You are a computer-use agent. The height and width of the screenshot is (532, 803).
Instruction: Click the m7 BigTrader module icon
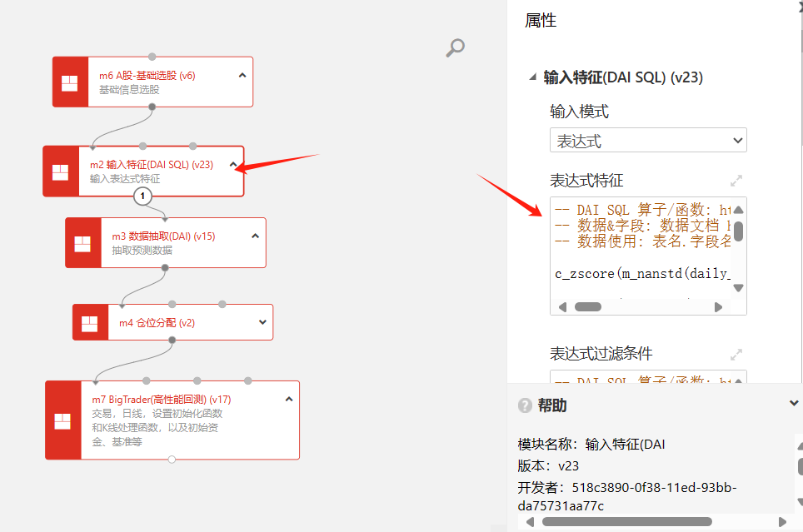pyautogui.click(x=63, y=420)
